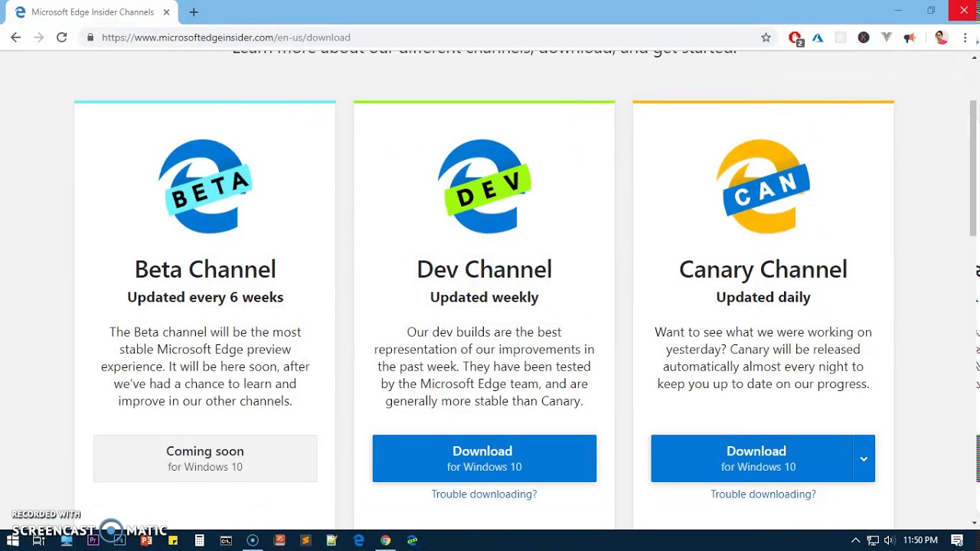Image resolution: width=980 pixels, height=551 pixels.
Task: Click the 'Updated daily' text
Action: pos(763,297)
